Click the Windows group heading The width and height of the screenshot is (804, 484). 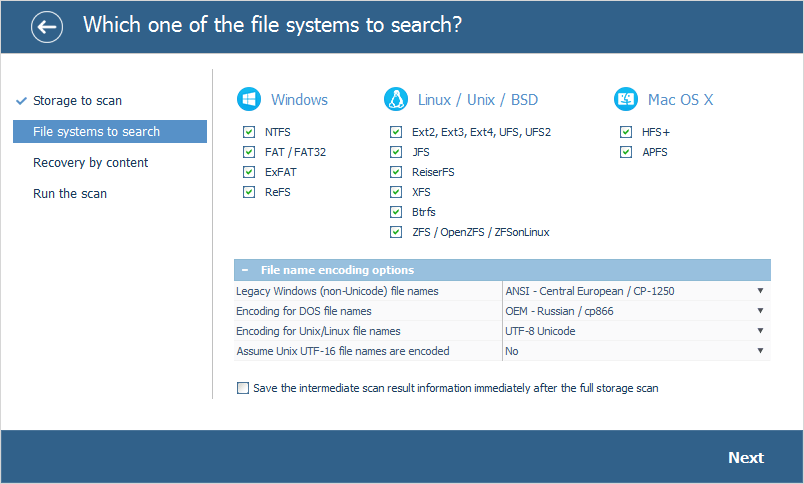coord(299,99)
